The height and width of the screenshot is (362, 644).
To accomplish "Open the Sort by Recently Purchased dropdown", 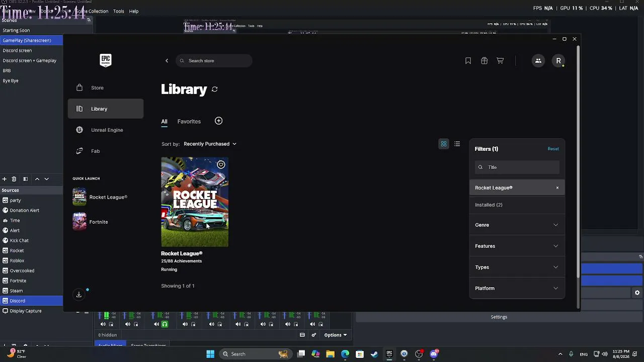I will 210,144.
